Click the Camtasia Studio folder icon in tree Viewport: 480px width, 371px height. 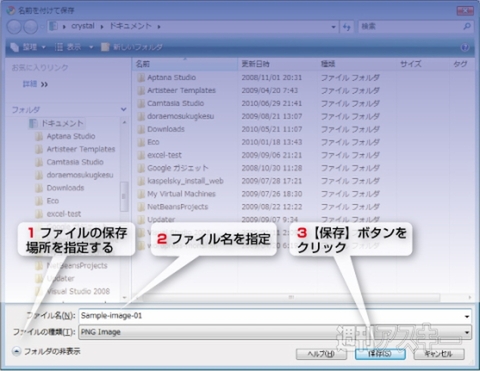[x=39, y=162]
